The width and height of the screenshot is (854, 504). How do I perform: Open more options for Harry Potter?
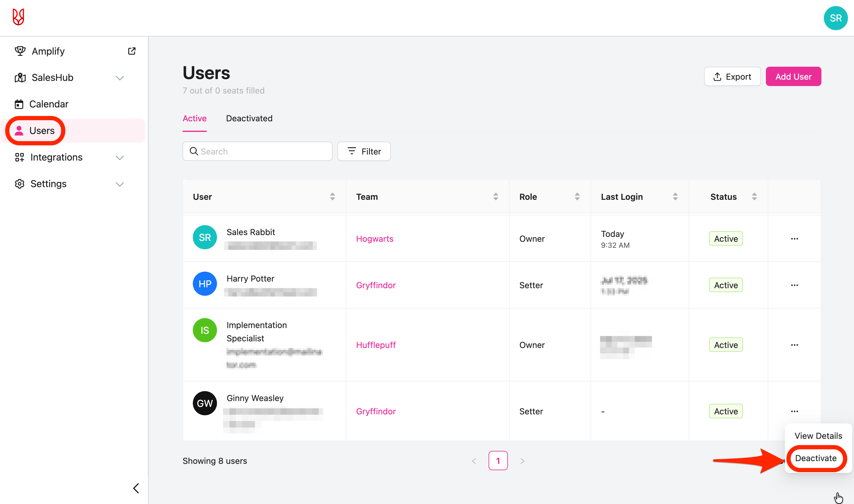tap(794, 285)
